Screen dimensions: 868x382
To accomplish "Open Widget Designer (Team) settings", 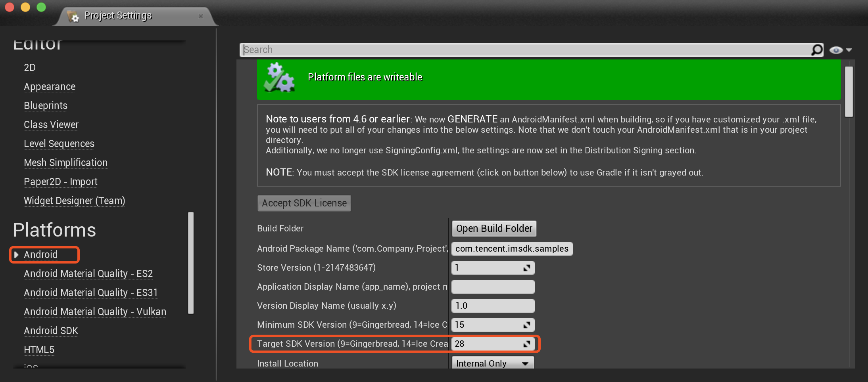I will pyautogui.click(x=75, y=201).
